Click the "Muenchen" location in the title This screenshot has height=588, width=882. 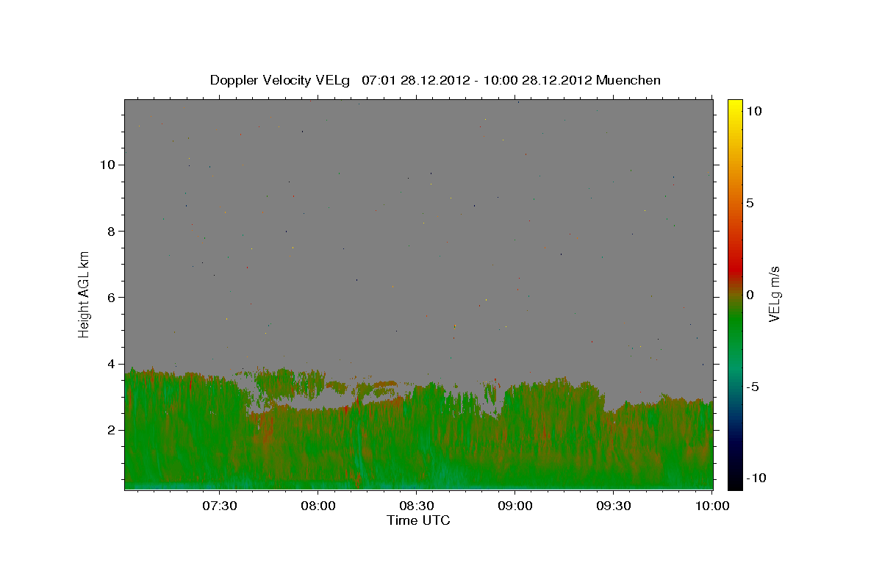(628, 80)
